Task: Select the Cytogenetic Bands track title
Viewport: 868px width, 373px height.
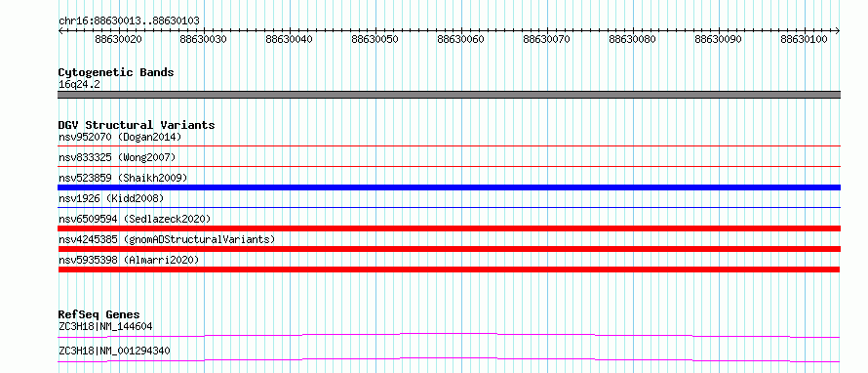Action: click(x=116, y=72)
